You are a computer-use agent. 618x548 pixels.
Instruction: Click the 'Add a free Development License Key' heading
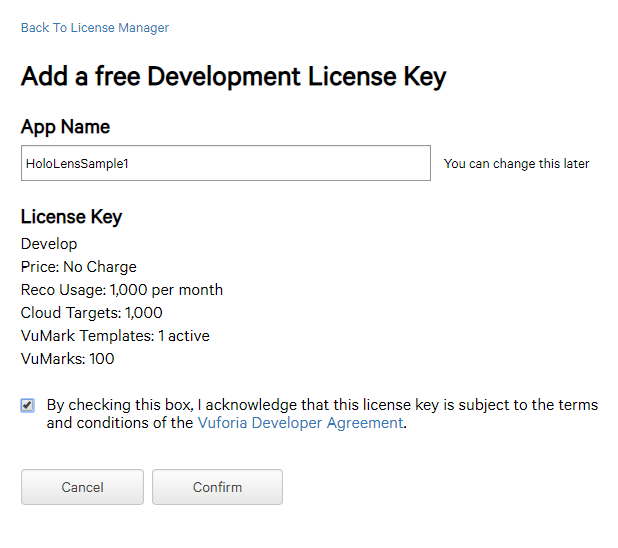tap(233, 77)
